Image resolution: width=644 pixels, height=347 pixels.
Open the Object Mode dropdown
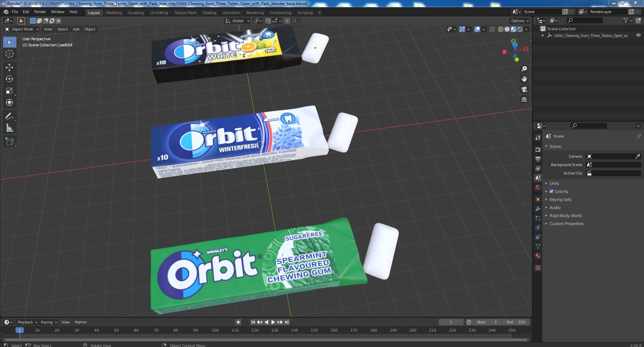tap(21, 29)
